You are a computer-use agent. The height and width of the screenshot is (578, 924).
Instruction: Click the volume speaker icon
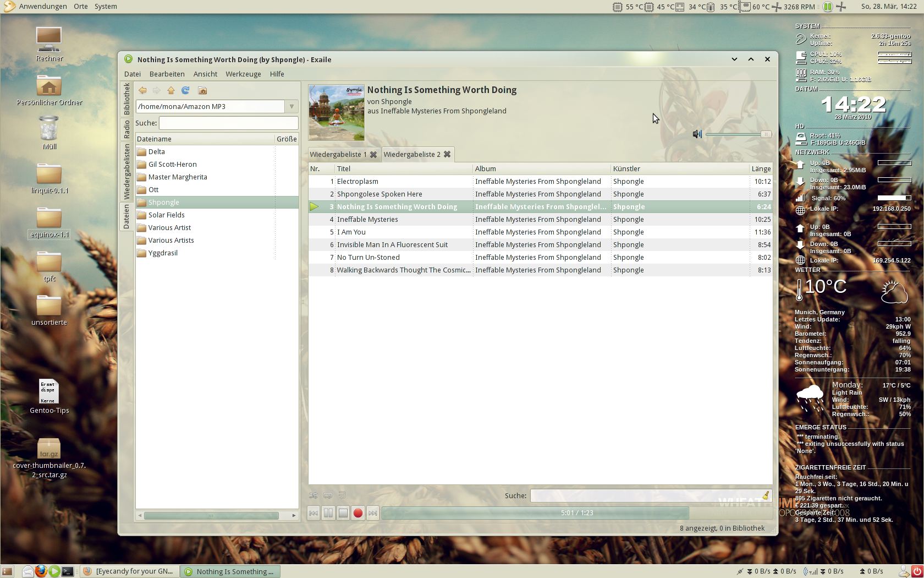coord(697,134)
